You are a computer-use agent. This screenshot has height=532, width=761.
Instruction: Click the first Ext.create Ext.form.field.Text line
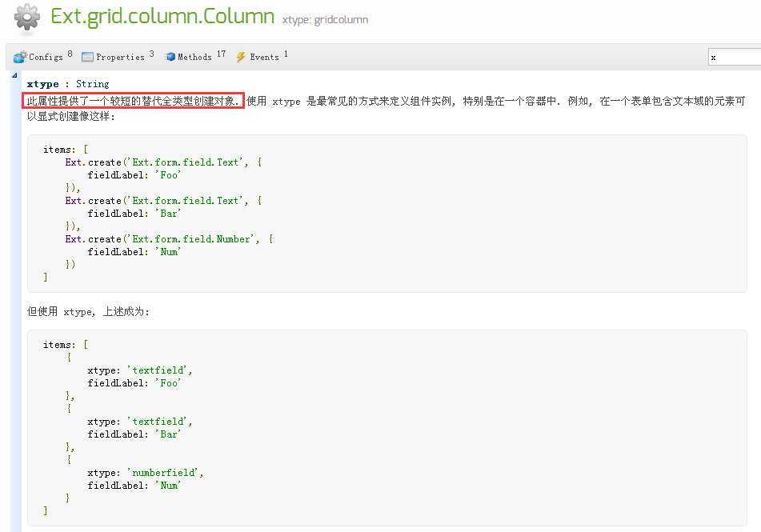click(x=163, y=162)
